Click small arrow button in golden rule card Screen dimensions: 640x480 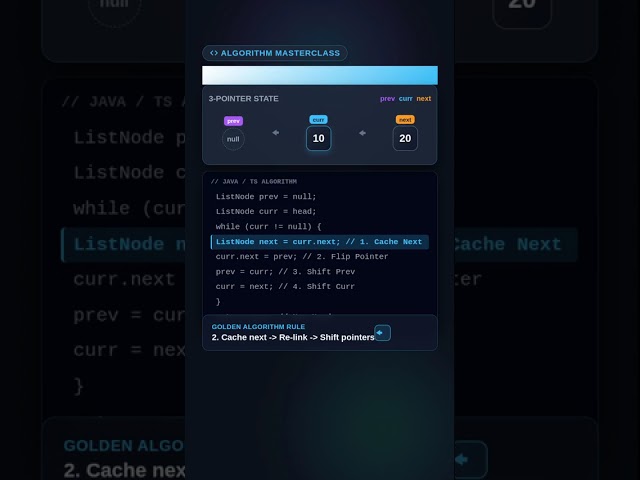[382, 333]
